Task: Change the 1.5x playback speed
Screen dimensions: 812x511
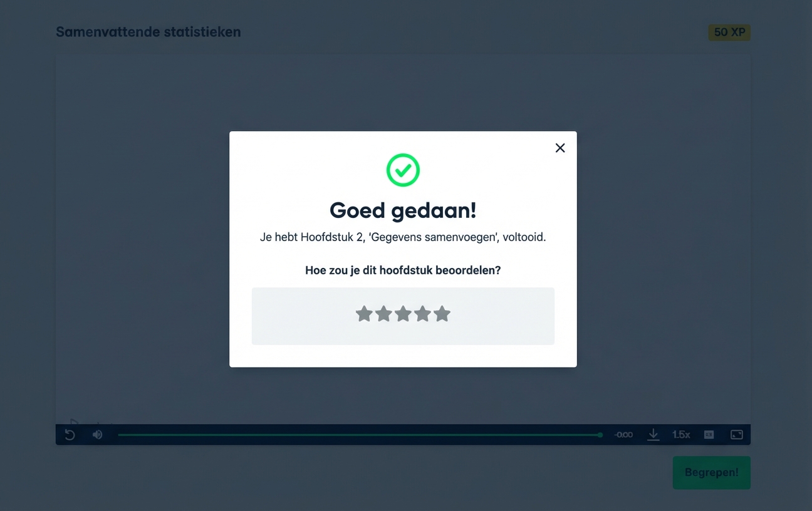Action: pyautogui.click(x=681, y=434)
